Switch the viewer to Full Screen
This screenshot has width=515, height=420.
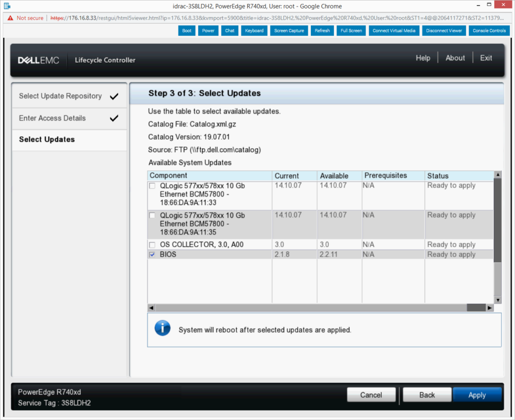pyautogui.click(x=351, y=31)
